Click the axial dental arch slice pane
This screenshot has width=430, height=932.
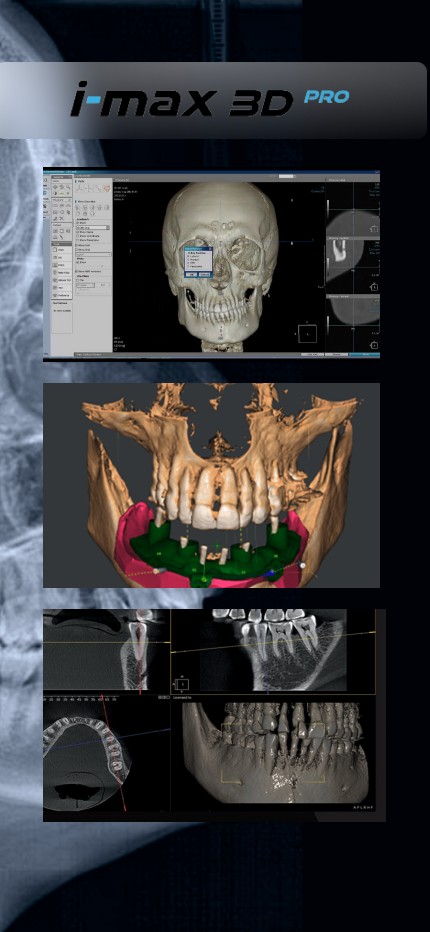coord(106,755)
